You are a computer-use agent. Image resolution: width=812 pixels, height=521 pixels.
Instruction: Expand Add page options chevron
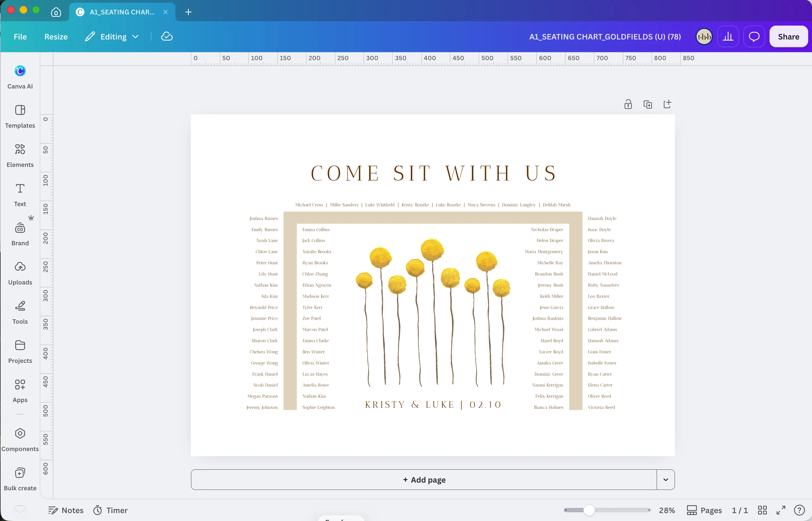[x=666, y=480]
